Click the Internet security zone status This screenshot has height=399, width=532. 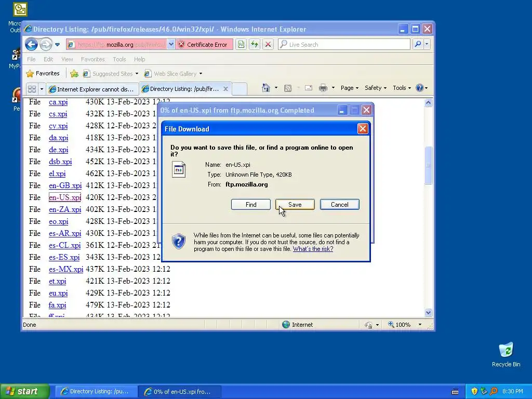pos(298,325)
